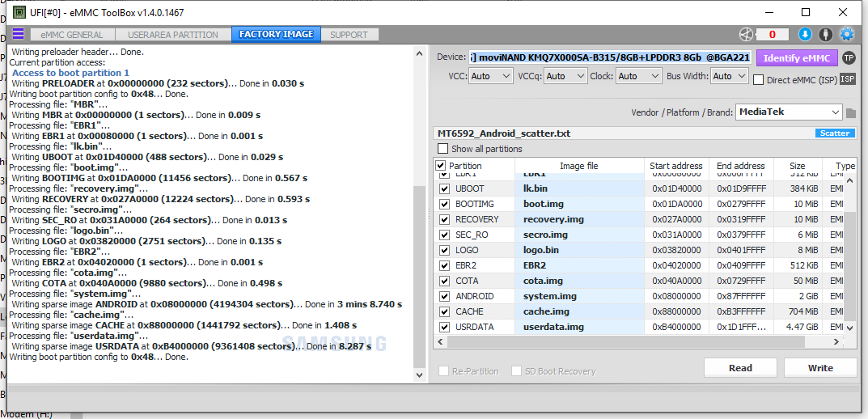Open the Bus Width dropdown
868x419 pixels.
[x=730, y=76]
